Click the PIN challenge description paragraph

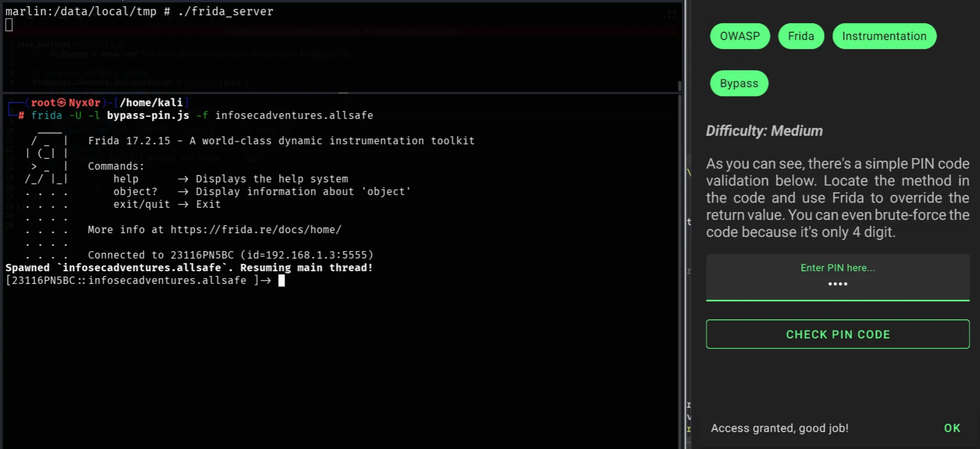[837, 198]
